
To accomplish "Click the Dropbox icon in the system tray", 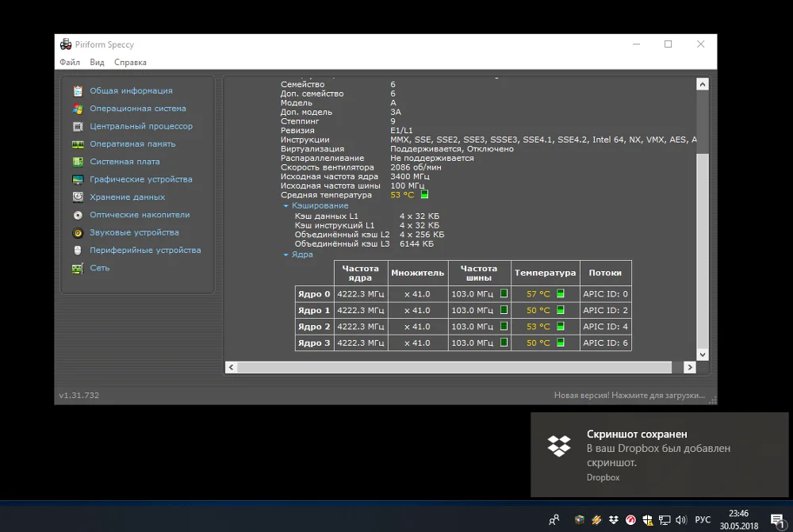I will tap(614, 520).
